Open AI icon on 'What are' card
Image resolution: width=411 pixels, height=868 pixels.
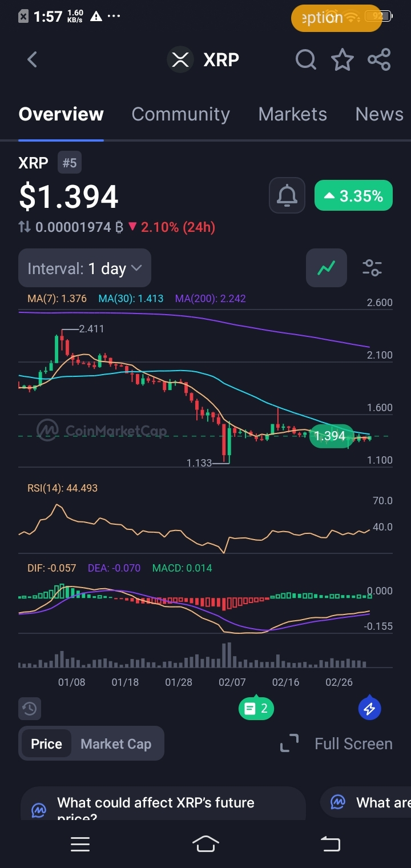338,802
